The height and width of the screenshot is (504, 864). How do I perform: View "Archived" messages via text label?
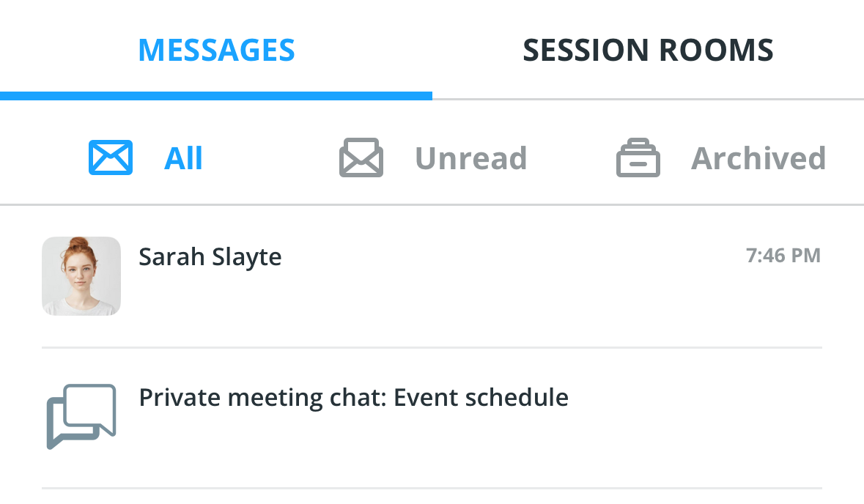click(x=758, y=159)
